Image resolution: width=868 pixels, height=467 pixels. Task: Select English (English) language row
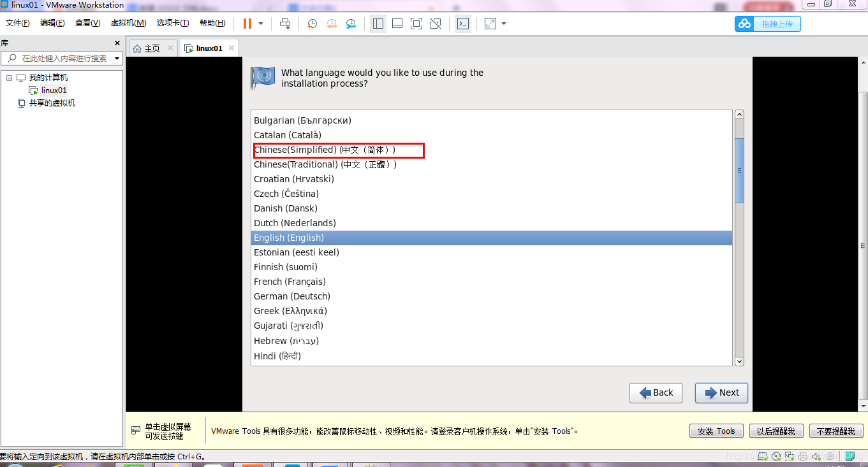491,238
